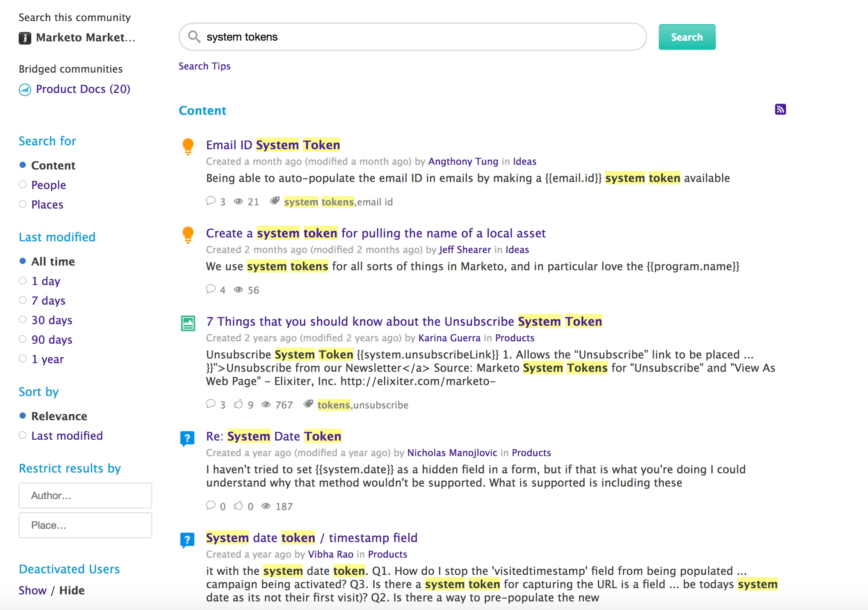Open Anthony Tung's profile link
The image size is (868, 610).
pyautogui.click(x=463, y=161)
